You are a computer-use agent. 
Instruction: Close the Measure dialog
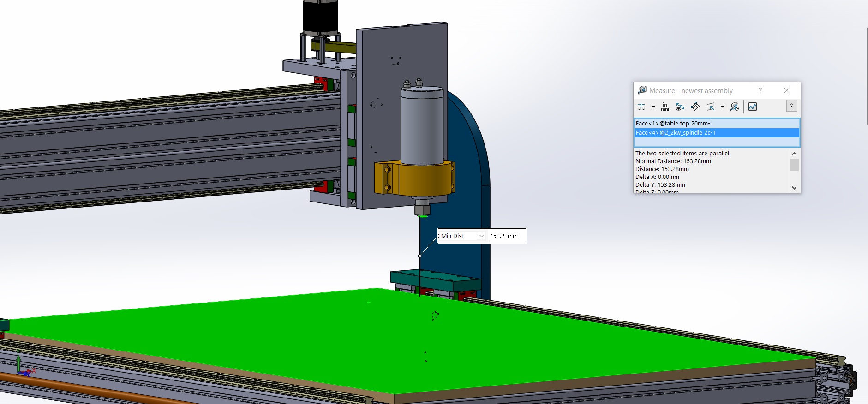(787, 90)
